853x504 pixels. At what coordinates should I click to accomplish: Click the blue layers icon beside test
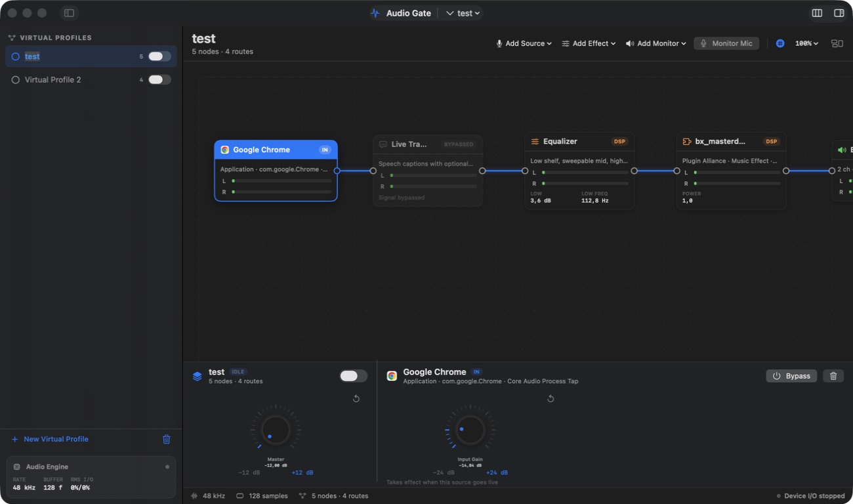[x=197, y=376]
